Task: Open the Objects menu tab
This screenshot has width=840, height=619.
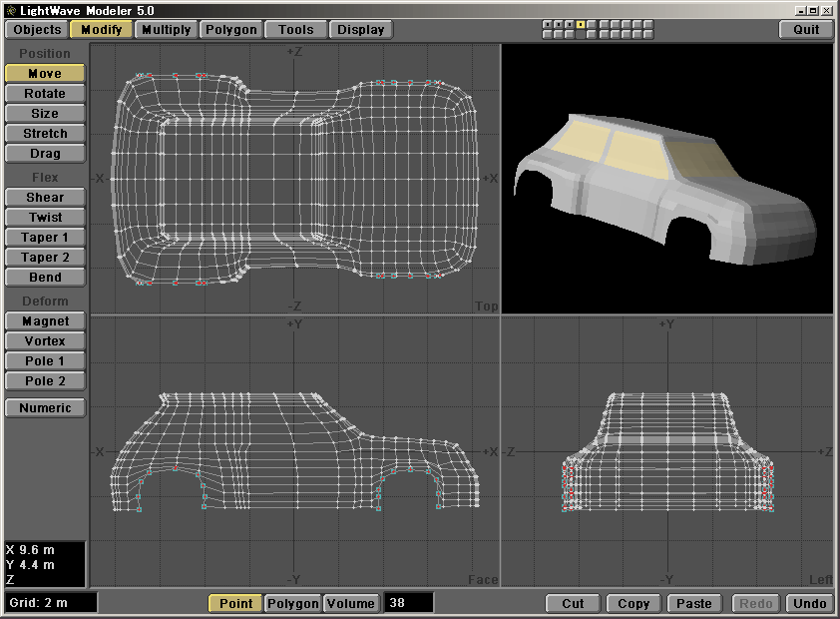Action: tap(38, 30)
